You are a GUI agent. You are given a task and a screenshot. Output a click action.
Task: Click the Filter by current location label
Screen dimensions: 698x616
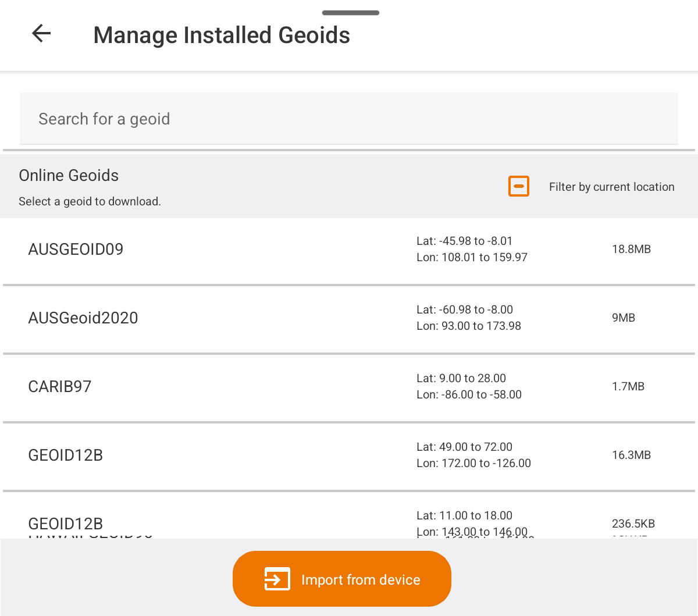point(612,187)
